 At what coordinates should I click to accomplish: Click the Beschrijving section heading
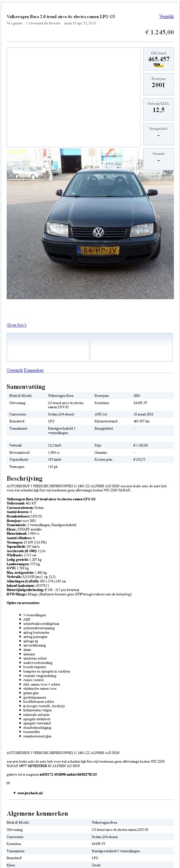[25, 478]
